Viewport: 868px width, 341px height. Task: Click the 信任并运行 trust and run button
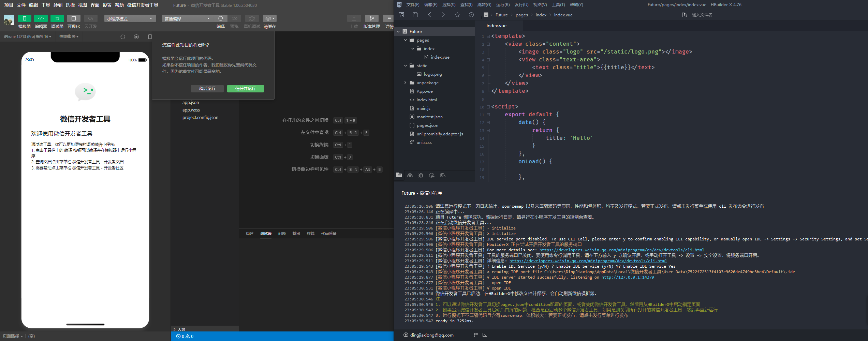tap(245, 89)
